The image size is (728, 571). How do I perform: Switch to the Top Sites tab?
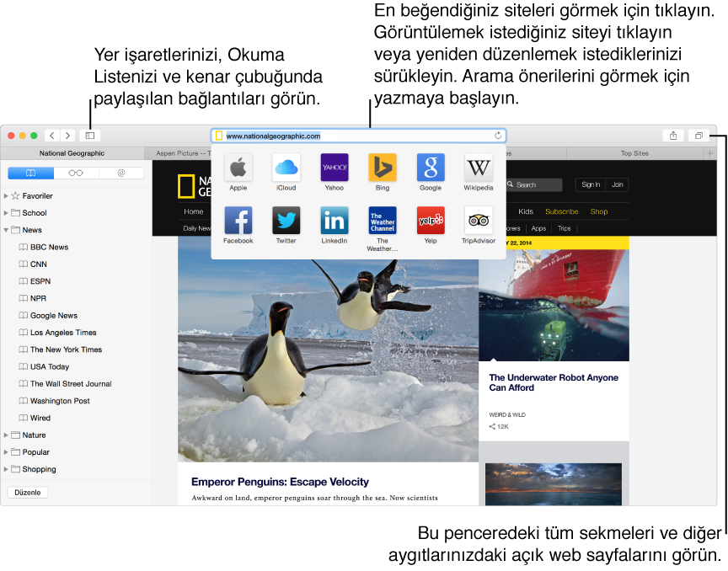[634, 153]
